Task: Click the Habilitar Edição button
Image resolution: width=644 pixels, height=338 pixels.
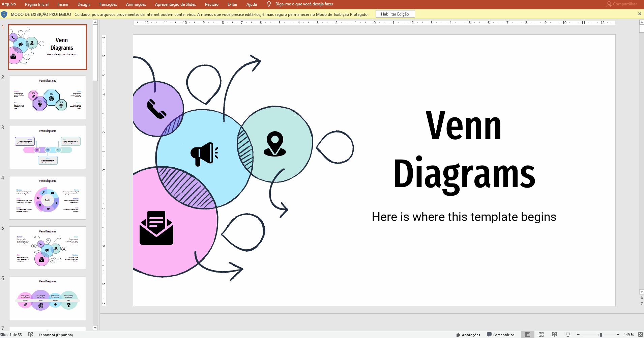Action: click(395, 14)
